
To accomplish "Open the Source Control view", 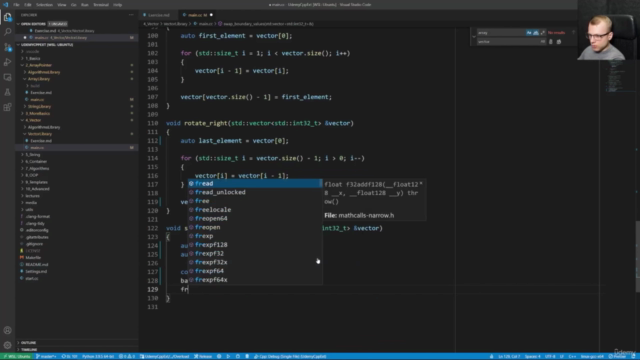I will (x=7, y=47).
